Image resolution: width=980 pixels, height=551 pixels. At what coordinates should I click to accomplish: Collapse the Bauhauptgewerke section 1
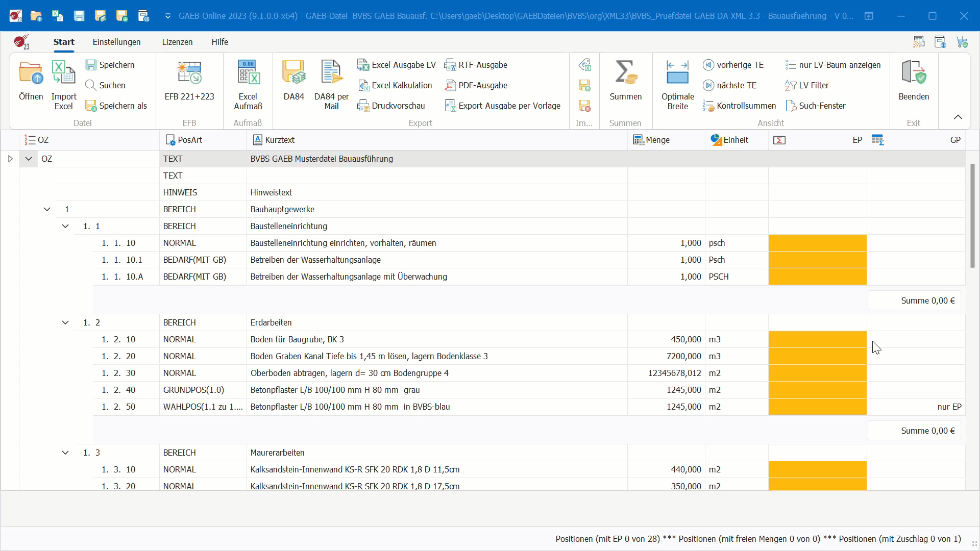click(47, 209)
